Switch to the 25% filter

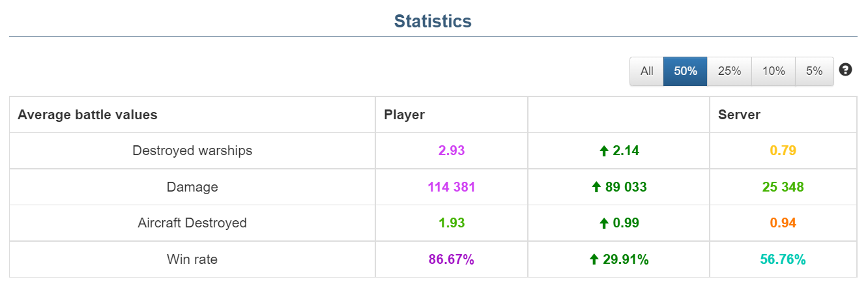729,71
